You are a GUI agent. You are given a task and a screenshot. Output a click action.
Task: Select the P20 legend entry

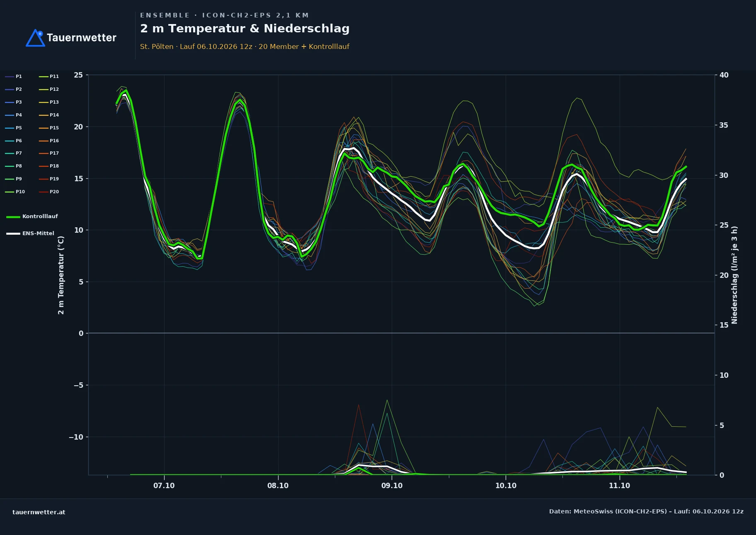(x=49, y=192)
